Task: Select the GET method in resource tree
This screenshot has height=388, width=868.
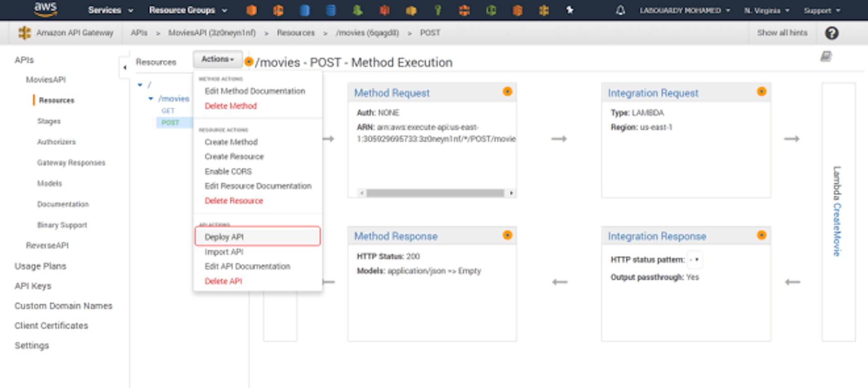Action: point(168,110)
